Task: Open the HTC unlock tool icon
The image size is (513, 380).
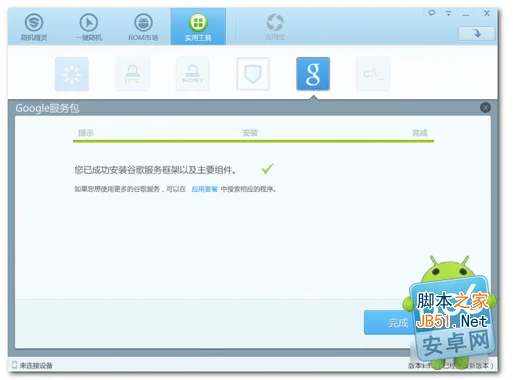Action: 132,74
